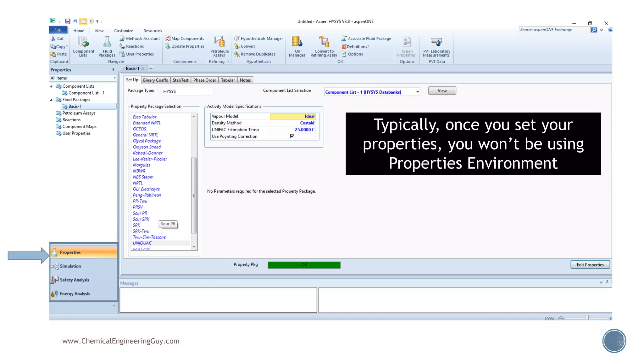Open Component List Selection dropdown
Viewport: 644px width, 362px height.
pyautogui.click(x=418, y=92)
